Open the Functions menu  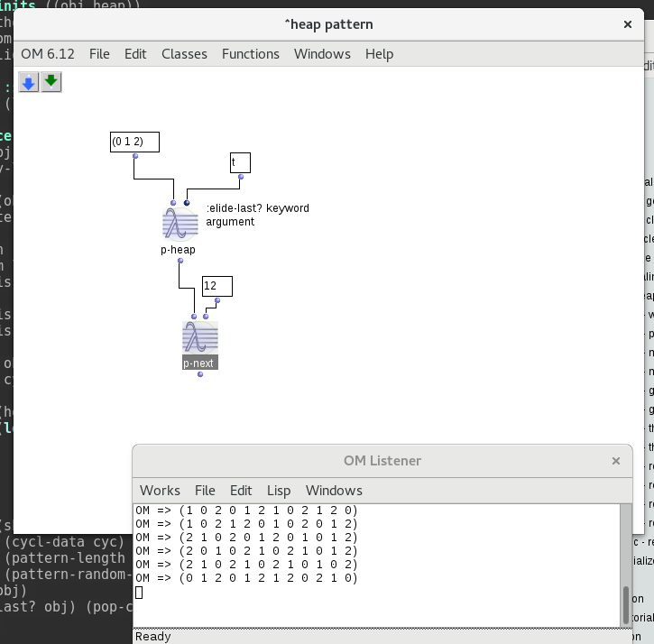click(x=250, y=54)
